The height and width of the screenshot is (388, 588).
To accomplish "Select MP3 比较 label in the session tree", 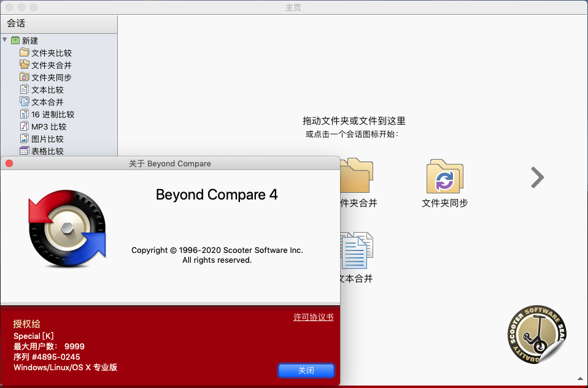I will pyautogui.click(x=48, y=127).
